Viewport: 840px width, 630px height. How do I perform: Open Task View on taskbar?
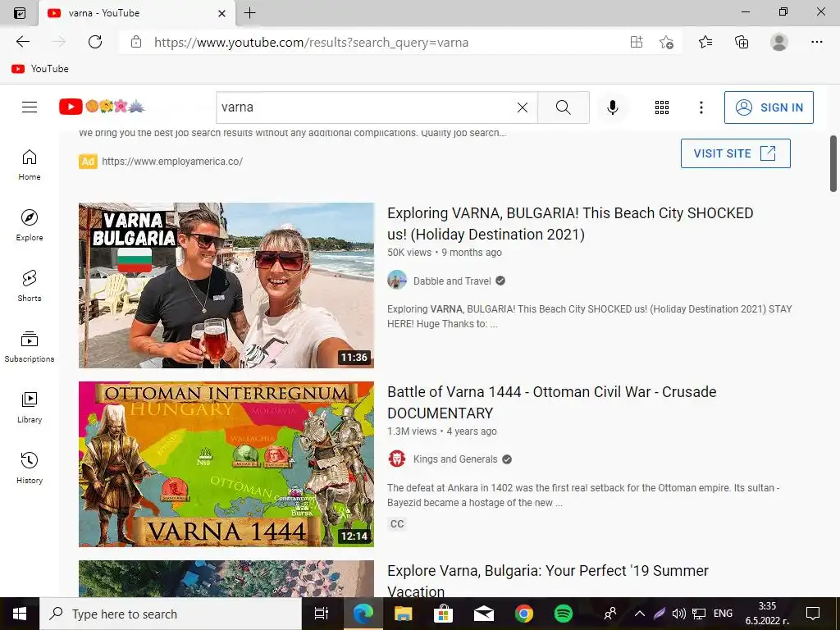(x=322, y=614)
